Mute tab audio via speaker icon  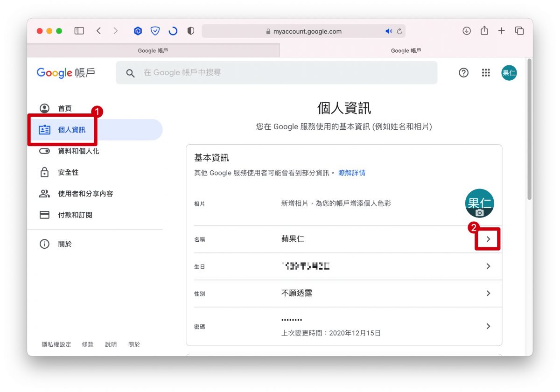[389, 31]
